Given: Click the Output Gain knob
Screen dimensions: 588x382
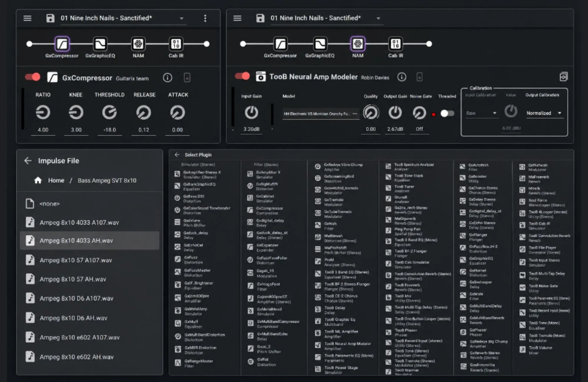Looking at the screenshot, I should (x=395, y=113).
